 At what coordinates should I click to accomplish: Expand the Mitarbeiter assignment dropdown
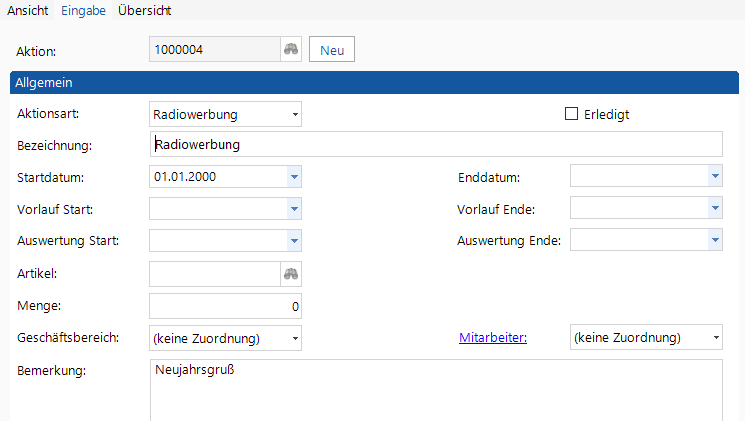pyautogui.click(x=716, y=338)
